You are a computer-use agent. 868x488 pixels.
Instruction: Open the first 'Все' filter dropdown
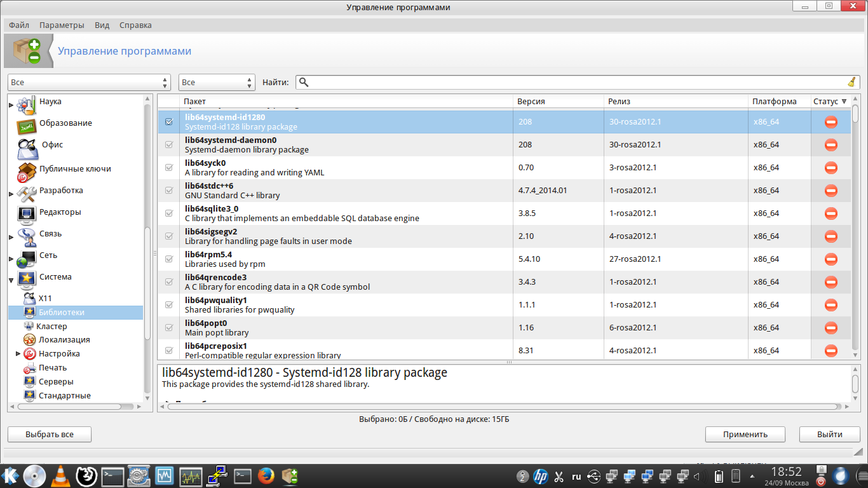point(89,83)
